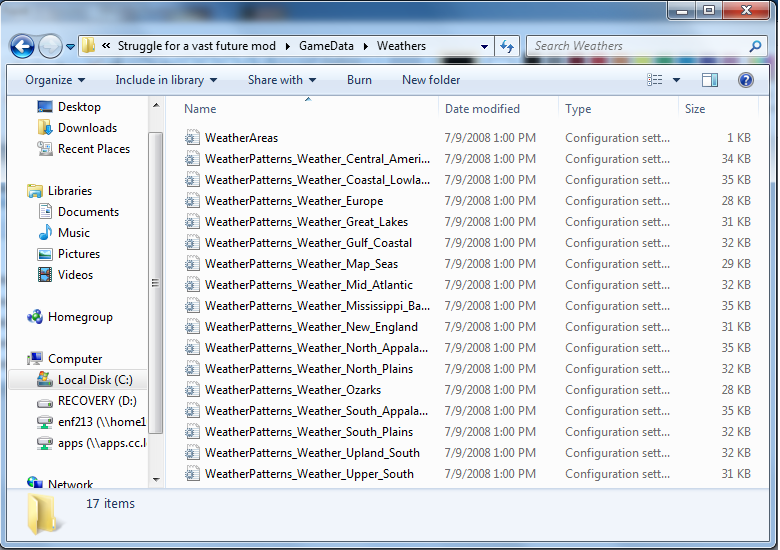780x550 pixels.
Task: Click the change view icon
Action: 653,80
